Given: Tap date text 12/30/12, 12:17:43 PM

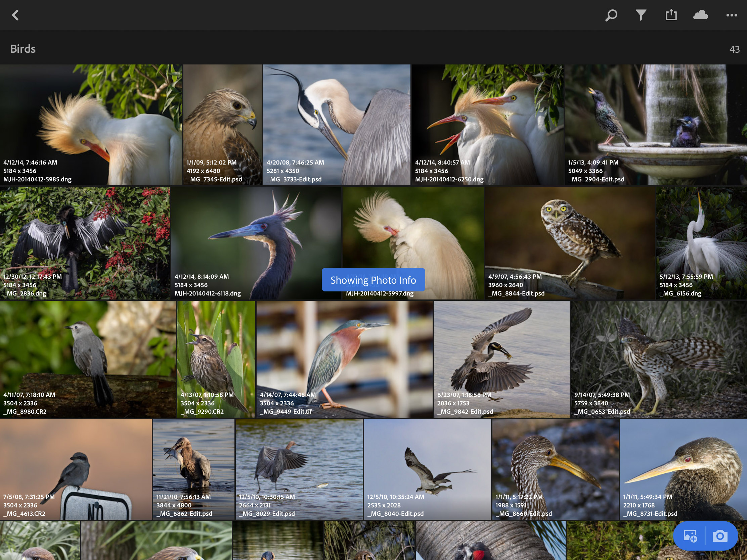Looking at the screenshot, I should tap(33, 277).
